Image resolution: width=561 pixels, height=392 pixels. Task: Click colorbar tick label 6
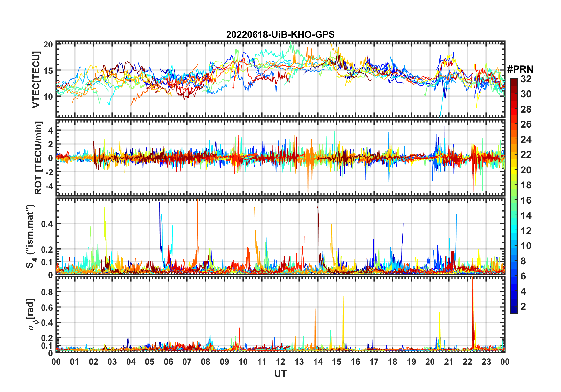click(x=523, y=276)
